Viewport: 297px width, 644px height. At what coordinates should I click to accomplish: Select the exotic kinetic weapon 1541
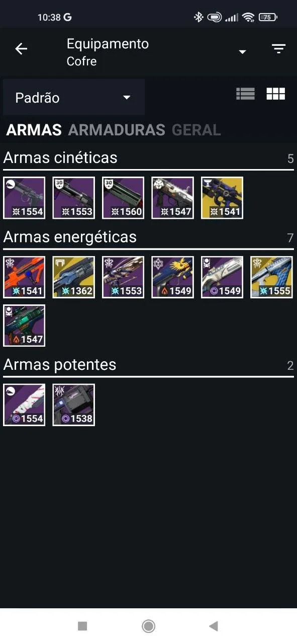[x=222, y=198]
